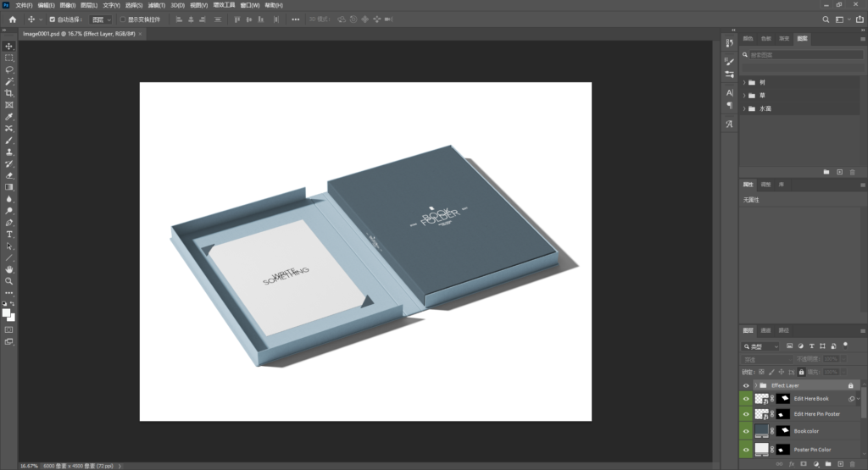This screenshot has width=868, height=470.
Task: Open the 文件(F) menu
Action: 24,5
